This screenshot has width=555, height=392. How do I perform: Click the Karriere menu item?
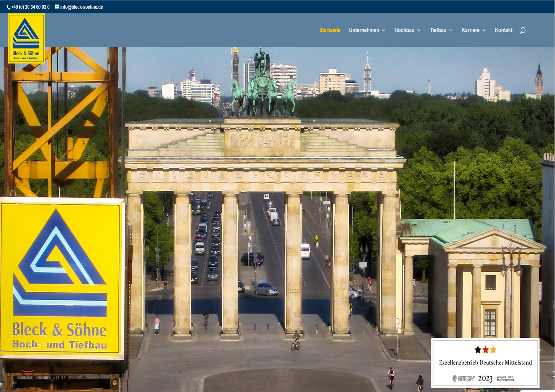coord(470,30)
